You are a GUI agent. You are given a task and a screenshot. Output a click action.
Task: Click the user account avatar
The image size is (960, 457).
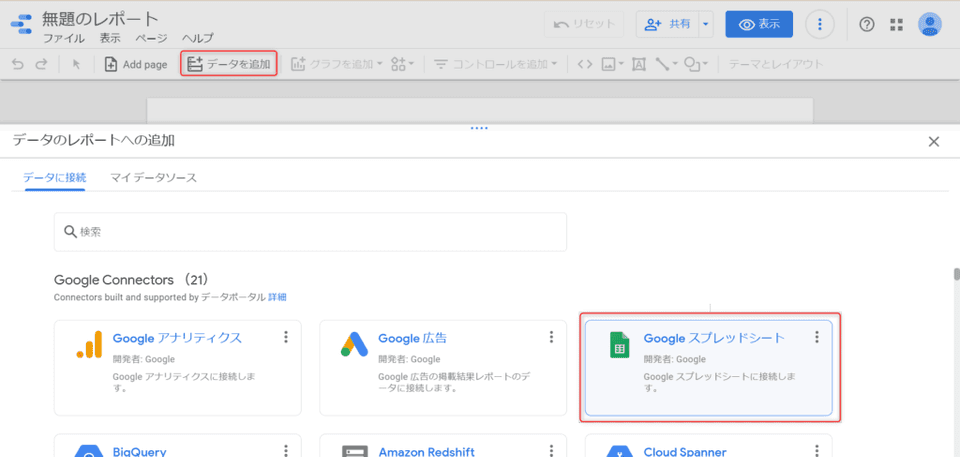pos(929,25)
